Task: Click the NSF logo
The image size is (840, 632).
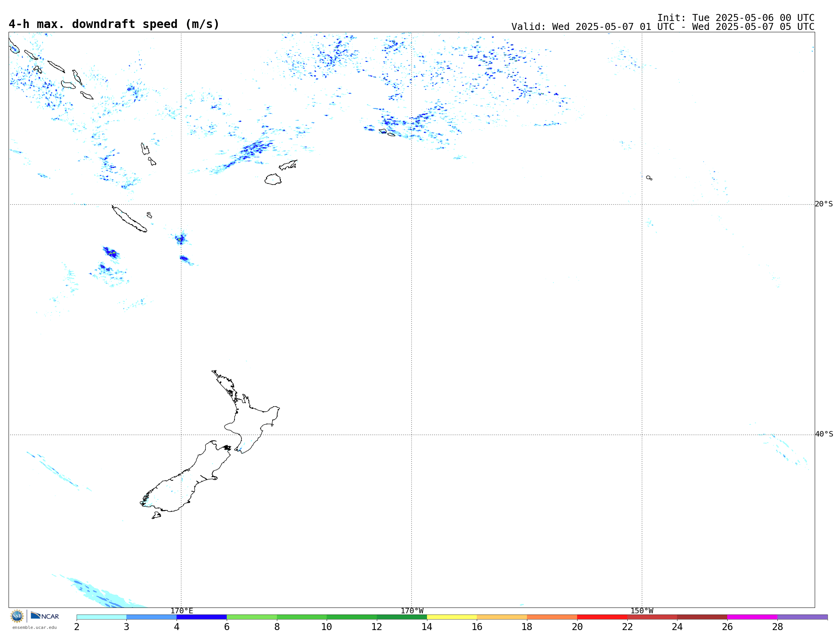Action: pyautogui.click(x=17, y=616)
